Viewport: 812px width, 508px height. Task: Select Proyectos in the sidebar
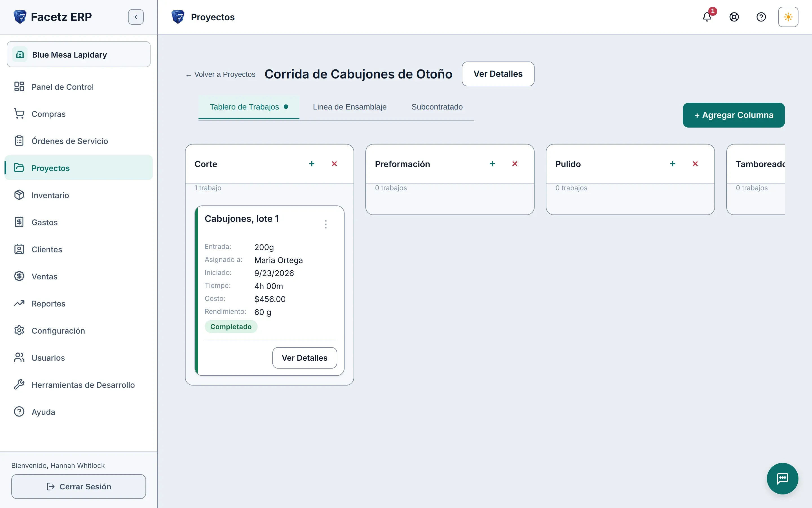[78, 168]
